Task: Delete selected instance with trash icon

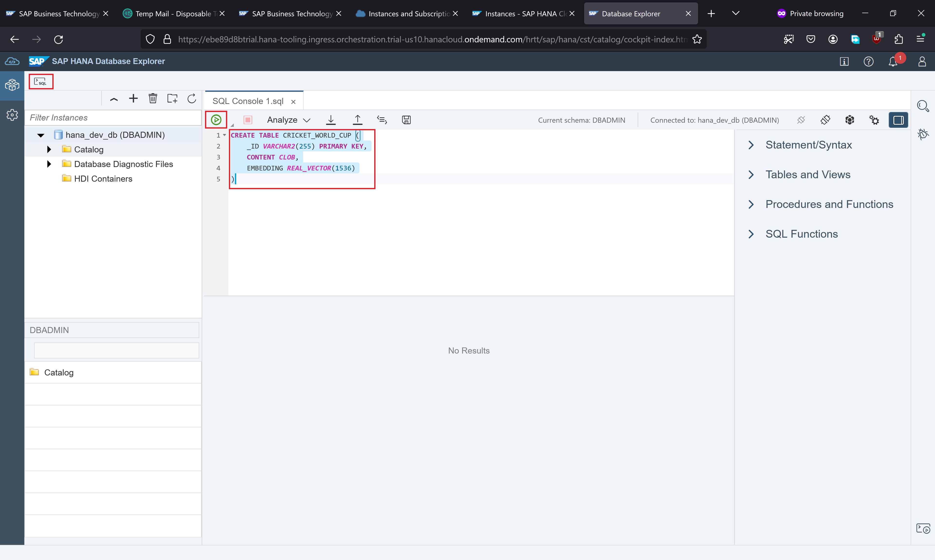Action: point(153,99)
